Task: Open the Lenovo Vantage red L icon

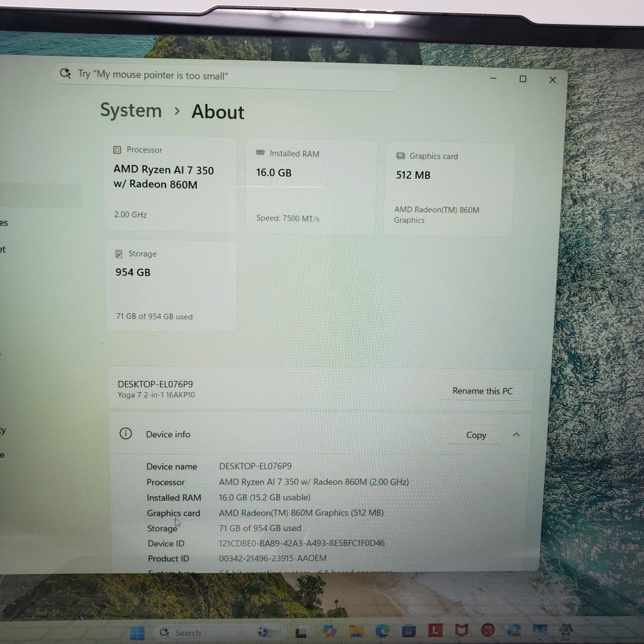Action: tap(435, 630)
